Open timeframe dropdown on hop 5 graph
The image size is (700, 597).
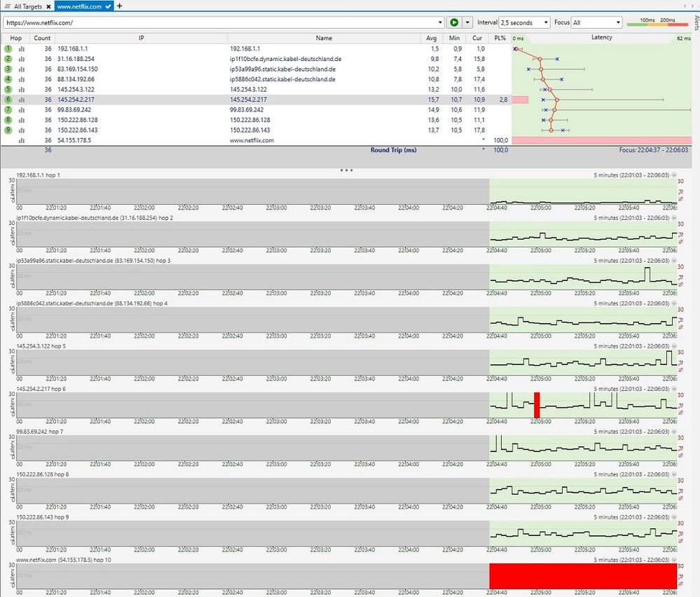point(673,346)
